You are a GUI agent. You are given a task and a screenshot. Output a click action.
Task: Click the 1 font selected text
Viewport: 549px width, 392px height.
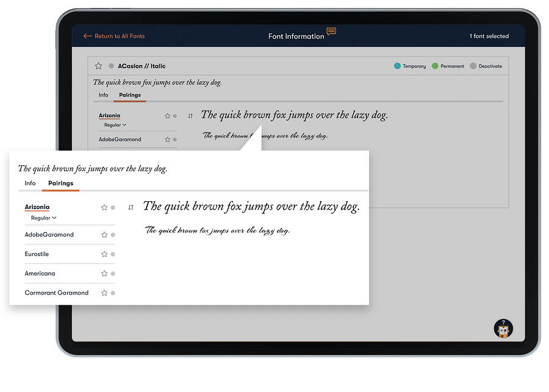489,36
